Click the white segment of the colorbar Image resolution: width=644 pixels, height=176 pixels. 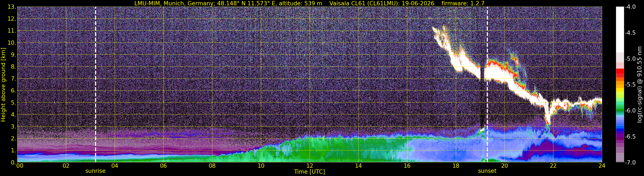coord(620,29)
